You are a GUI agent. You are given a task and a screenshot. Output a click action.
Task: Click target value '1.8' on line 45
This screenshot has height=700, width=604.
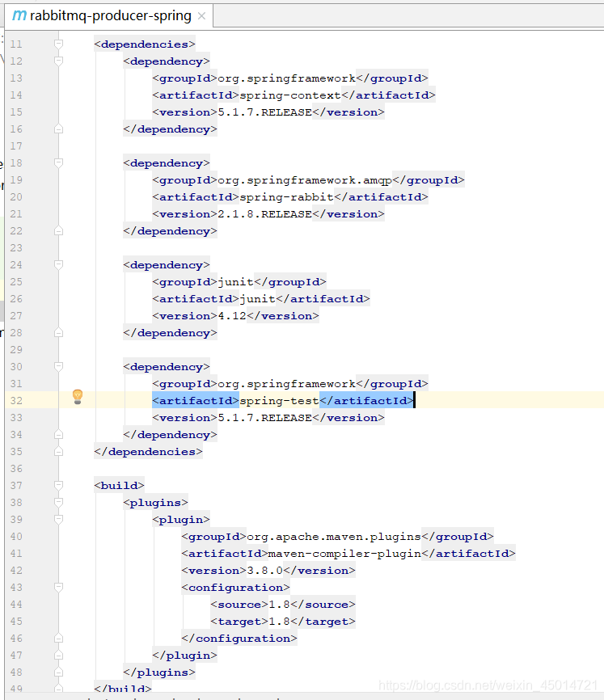click(280, 621)
